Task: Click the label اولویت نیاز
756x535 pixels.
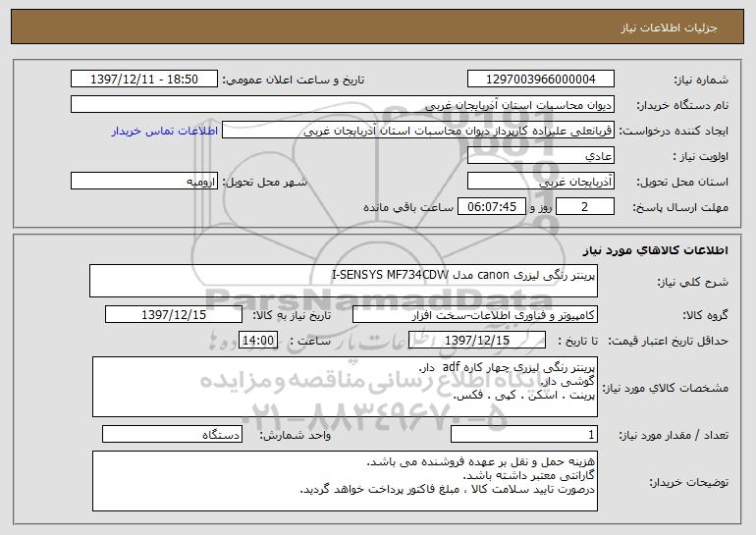Action: pyautogui.click(x=701, y=157)
